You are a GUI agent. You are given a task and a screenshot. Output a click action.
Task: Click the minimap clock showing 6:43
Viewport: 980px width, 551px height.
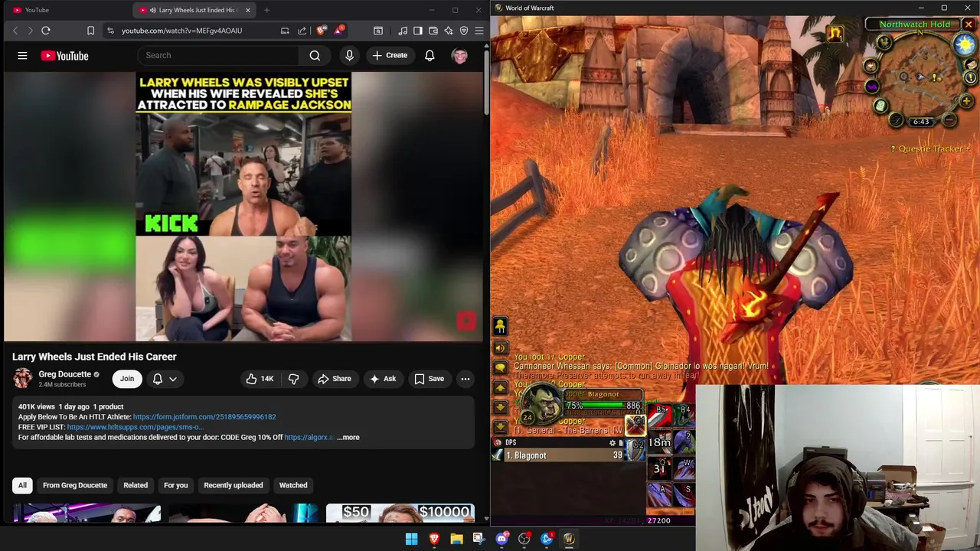coord(920,122)
